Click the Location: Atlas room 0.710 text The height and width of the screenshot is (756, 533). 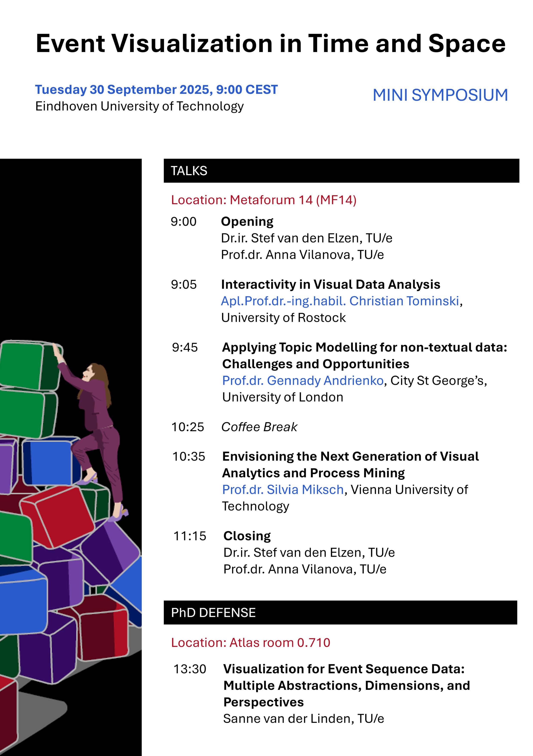coord(250,642)
